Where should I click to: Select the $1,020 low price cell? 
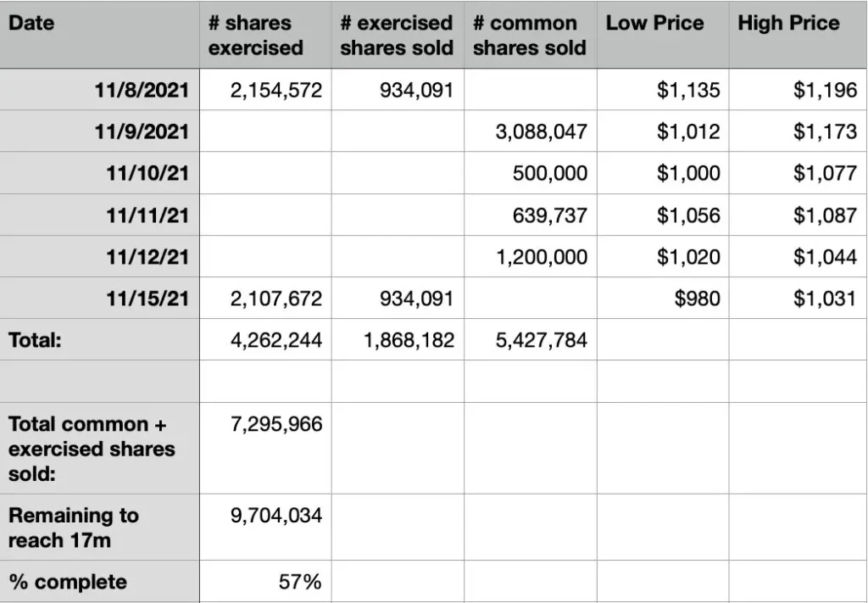coord(688,257)
